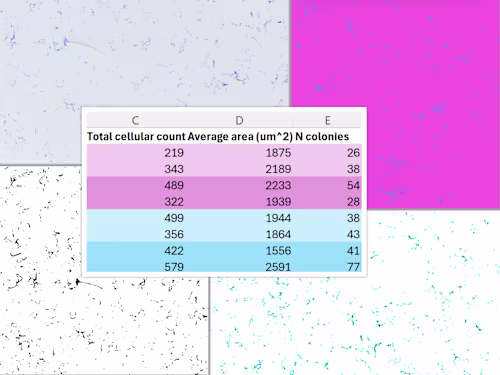Viewport: 500px width, 375px height.
Task: Select cell with value 43
Action: [x=328, y=234]
